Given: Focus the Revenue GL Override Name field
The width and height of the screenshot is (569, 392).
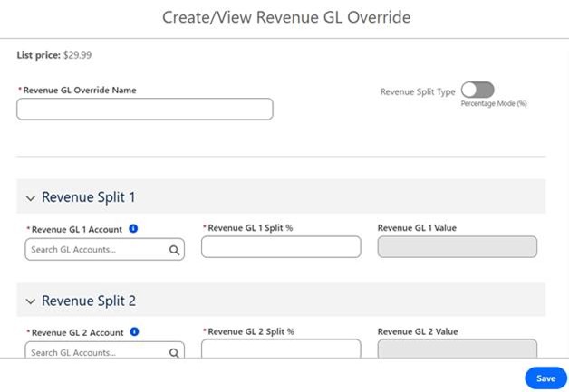Looking at the screenshot, I should pos(145,109).
